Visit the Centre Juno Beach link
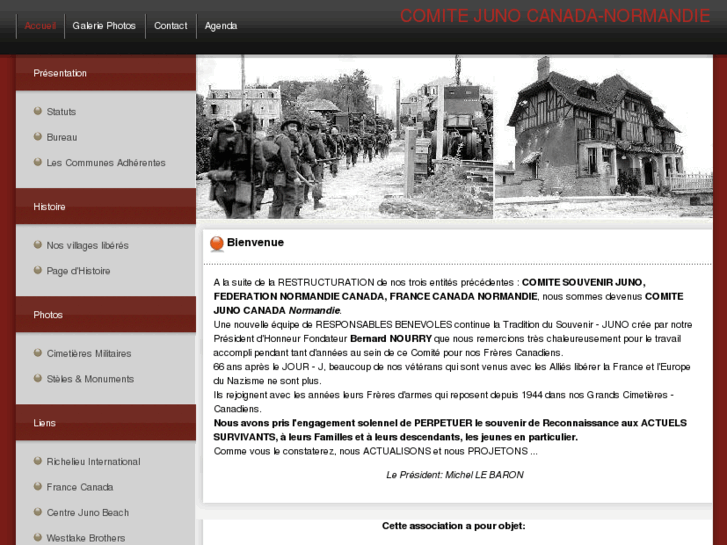The height and width of the screenshot is (545, 727). coord(88,513)
